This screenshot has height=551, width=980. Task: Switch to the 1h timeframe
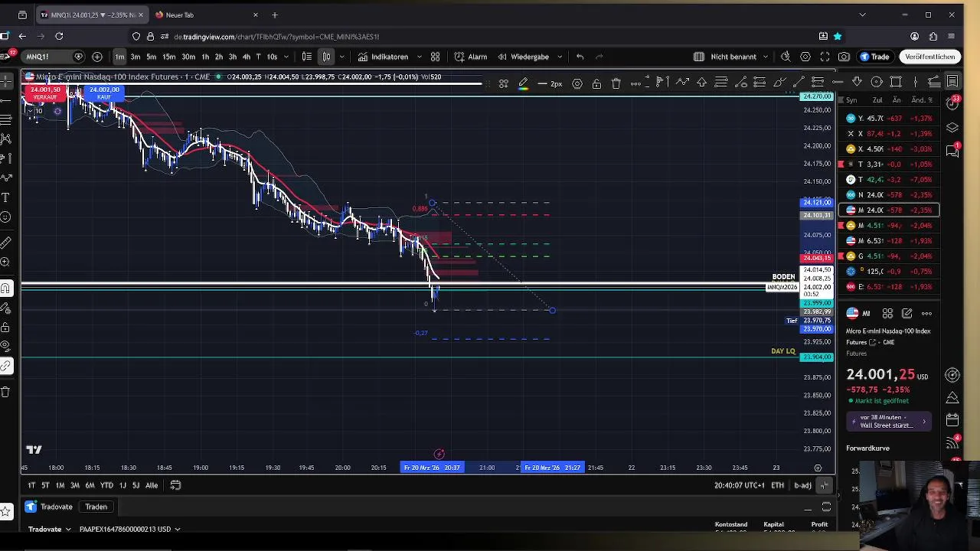[x=205, y=57]
